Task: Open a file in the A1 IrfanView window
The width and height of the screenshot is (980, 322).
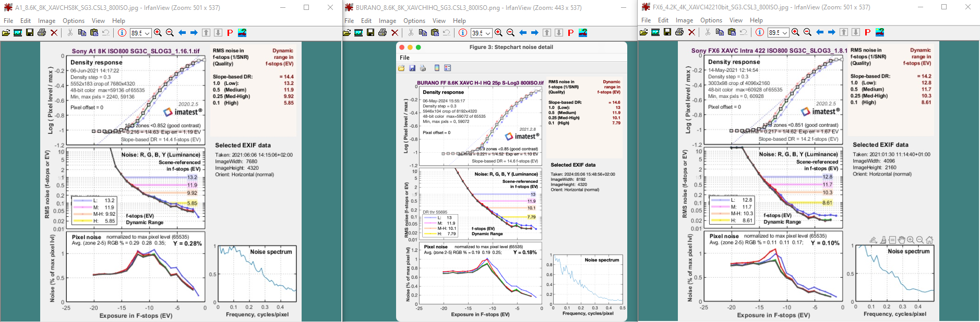Action: [x=6, y=33]
